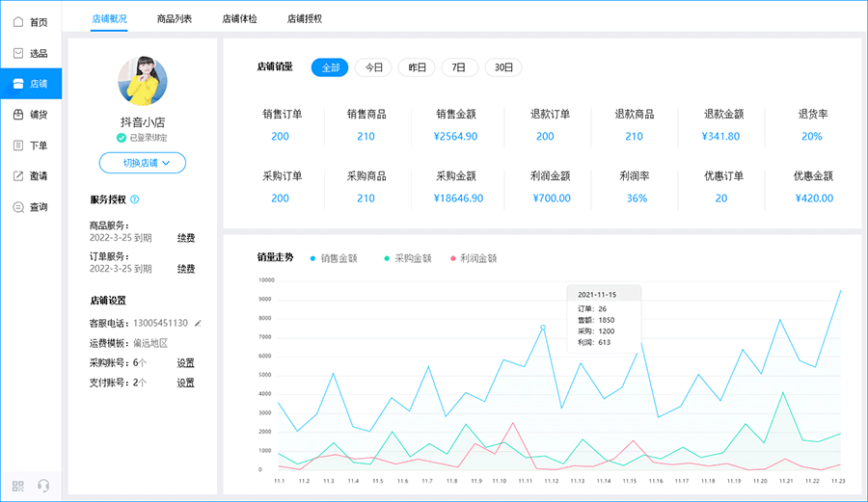Viewport: 868px width, 502px height.
Task: Select the 7日 time filter
Action: tap(460, 67)
